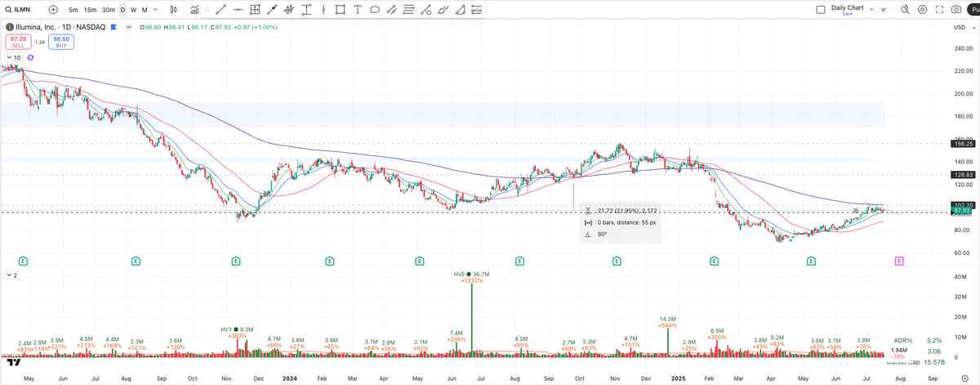Click the flag marker beside NASDAQ

114,27
